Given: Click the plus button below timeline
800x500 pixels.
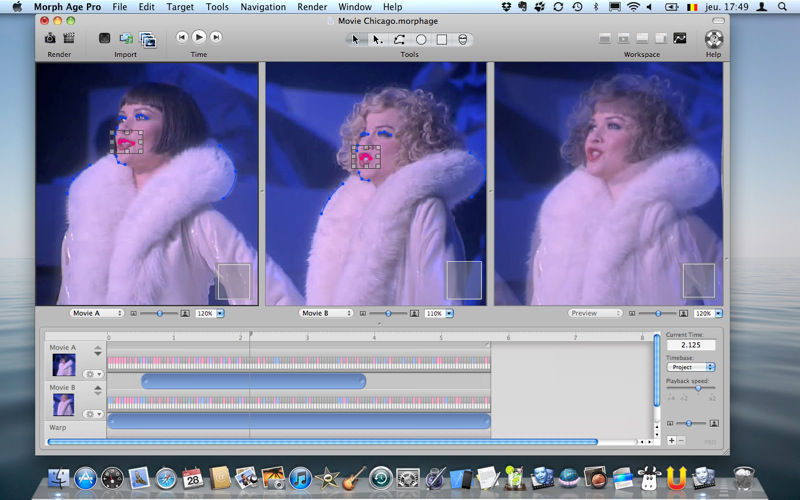Looking at the screenshot, I should pos(671,440).
